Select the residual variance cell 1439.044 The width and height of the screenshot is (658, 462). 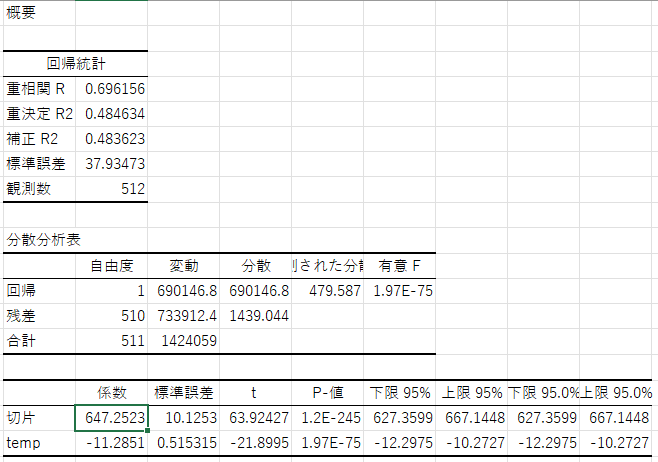(258, 316)
